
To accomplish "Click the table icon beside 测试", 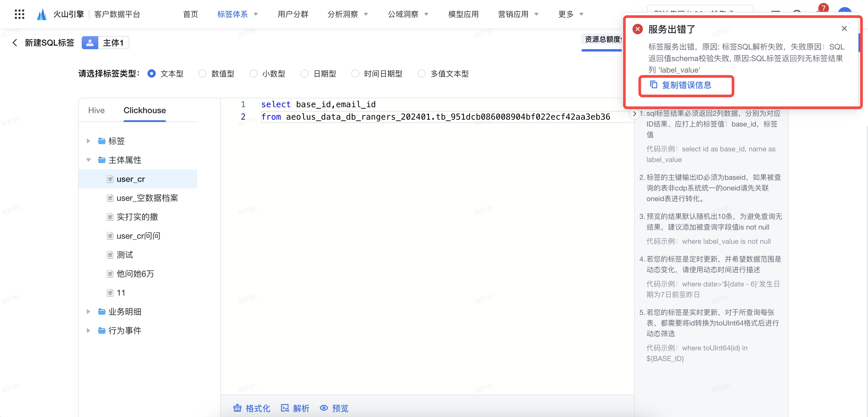I will [110, 254].
